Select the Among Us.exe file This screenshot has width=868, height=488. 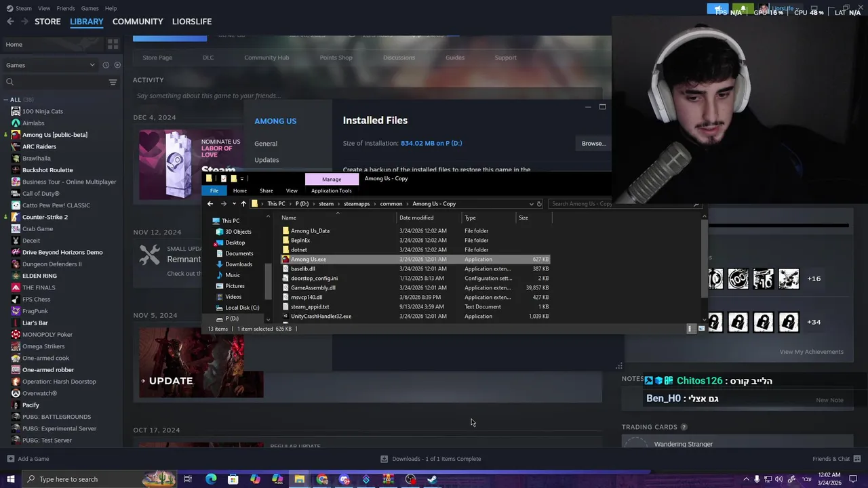coord(309,259)
